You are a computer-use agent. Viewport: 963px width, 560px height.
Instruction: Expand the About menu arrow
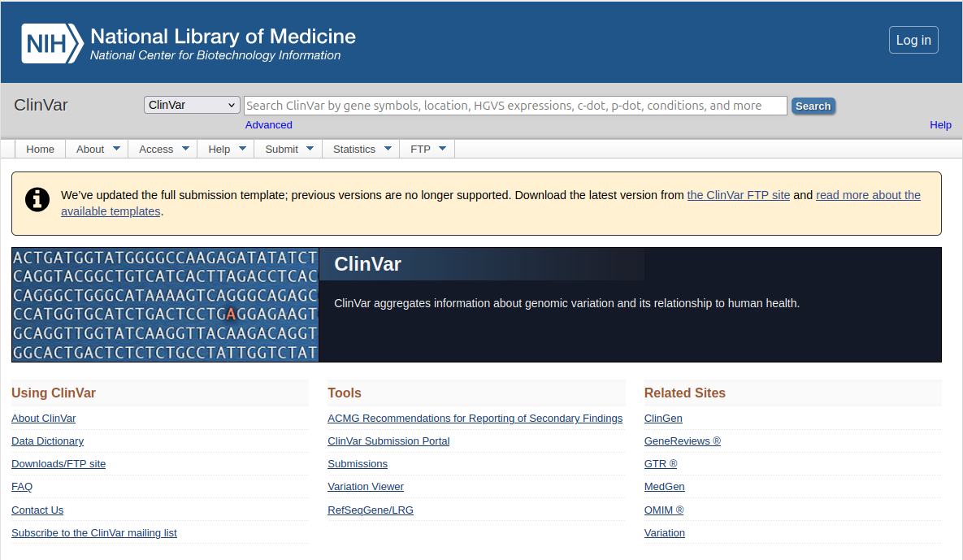coord(116,149)
